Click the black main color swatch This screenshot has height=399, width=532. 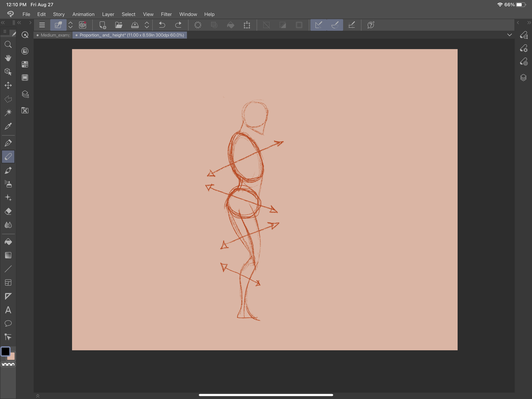click(5, 352)
